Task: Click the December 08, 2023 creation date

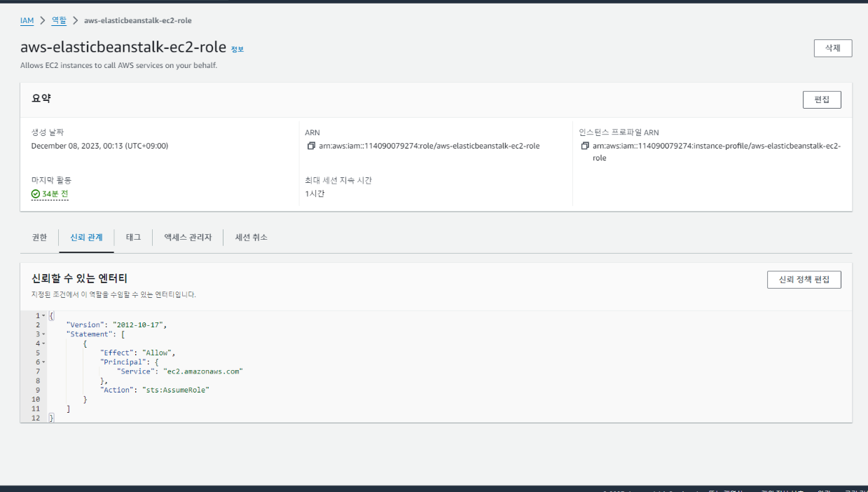Action: 99,146
